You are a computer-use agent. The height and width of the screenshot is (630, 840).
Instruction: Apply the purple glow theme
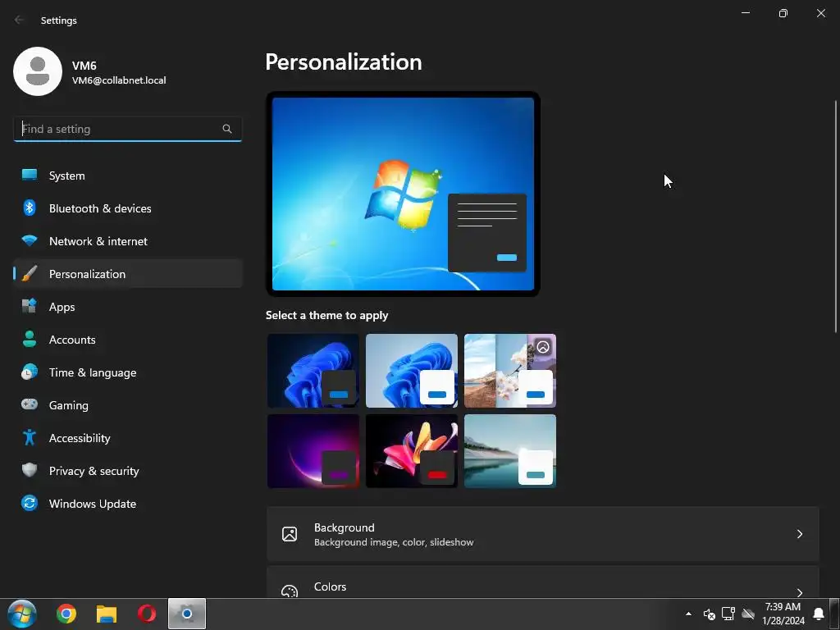tap(313, 451)
